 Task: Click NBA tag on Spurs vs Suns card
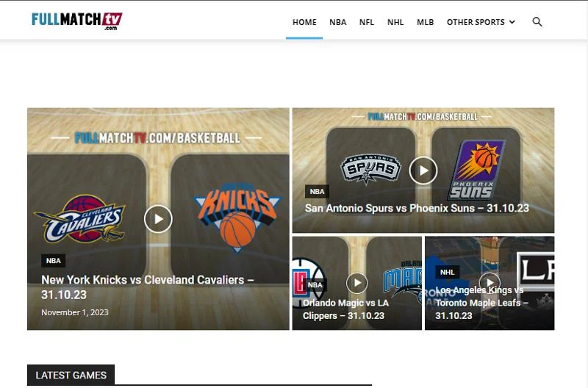click(317, 192)
